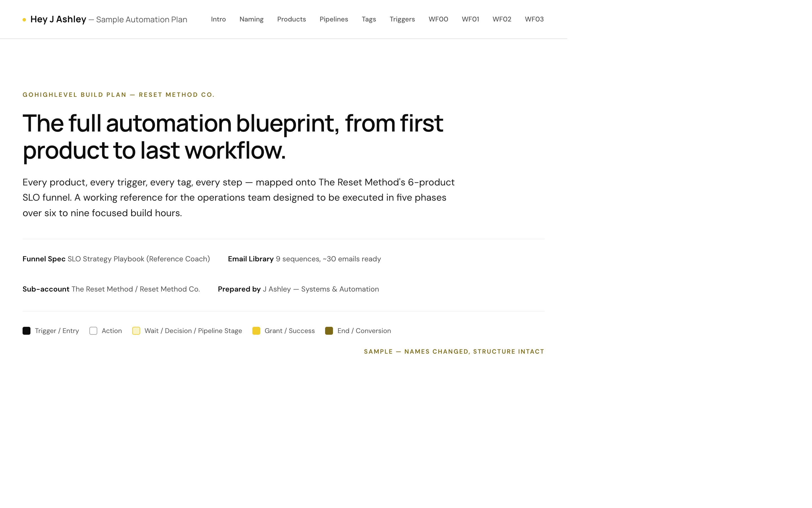The height and width of the screenshot is (508, 812).
Task: Click the 'Sub-account' label
Action: point(46,289)
